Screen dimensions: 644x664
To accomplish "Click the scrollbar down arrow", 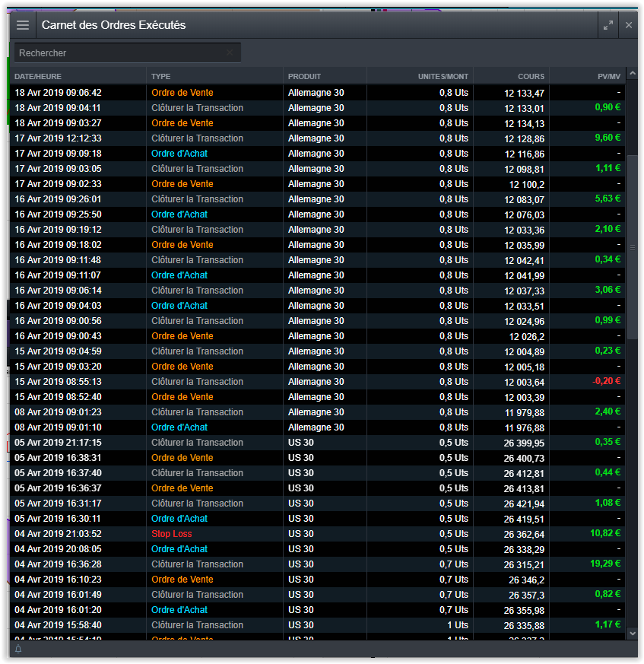I will click(633, 634).
